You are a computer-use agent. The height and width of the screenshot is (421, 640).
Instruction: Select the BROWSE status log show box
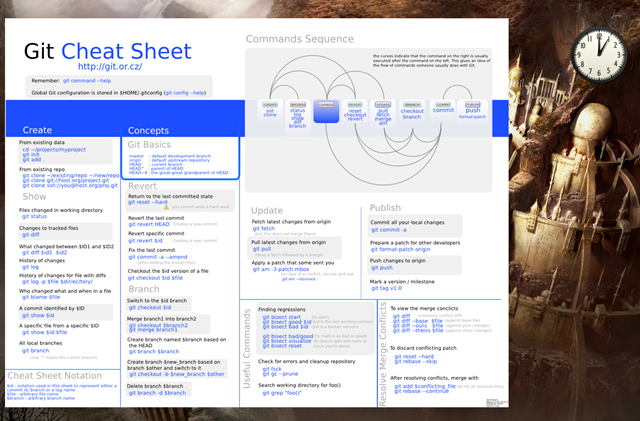(298, 116)
